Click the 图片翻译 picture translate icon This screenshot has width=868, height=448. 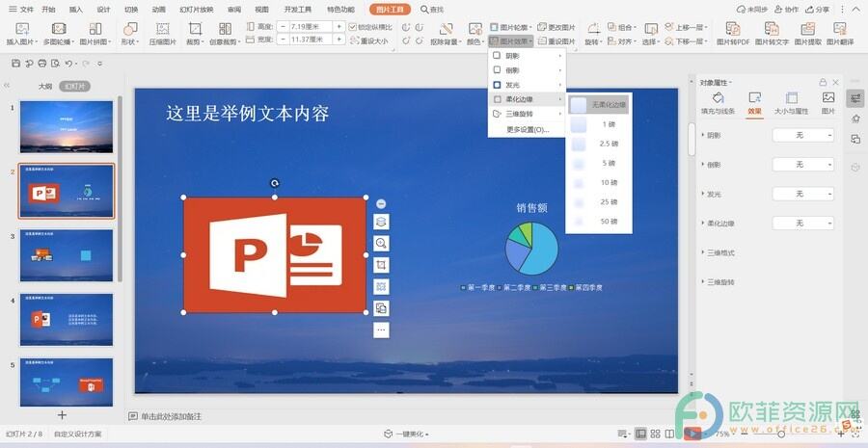840,29
